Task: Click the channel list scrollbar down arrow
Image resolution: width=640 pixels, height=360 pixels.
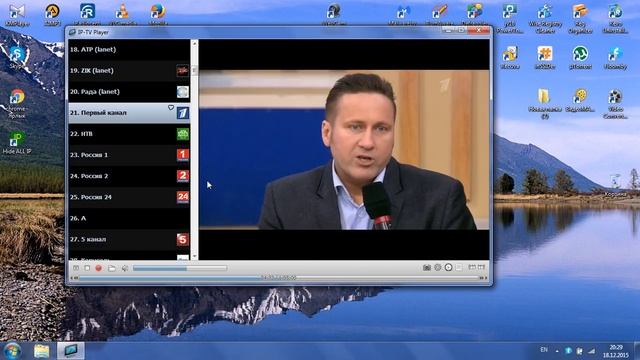Action: [x=195, y=256]
